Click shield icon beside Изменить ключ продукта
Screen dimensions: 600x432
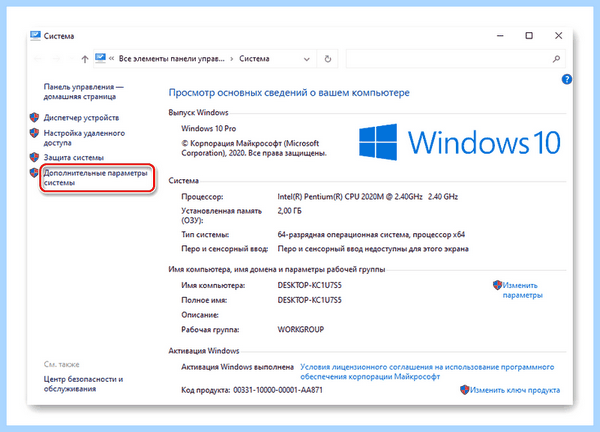(465, 390)
